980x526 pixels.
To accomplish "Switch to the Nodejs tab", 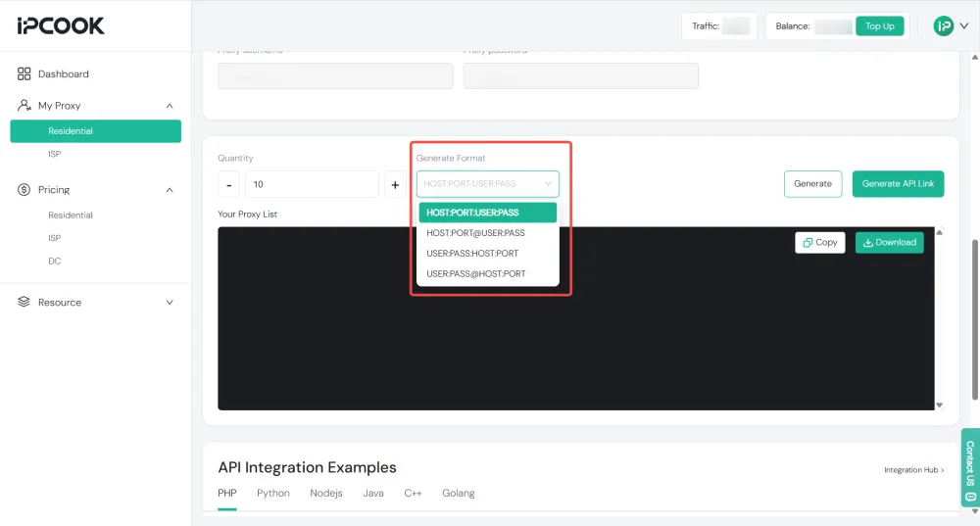I will pos(326,493).
